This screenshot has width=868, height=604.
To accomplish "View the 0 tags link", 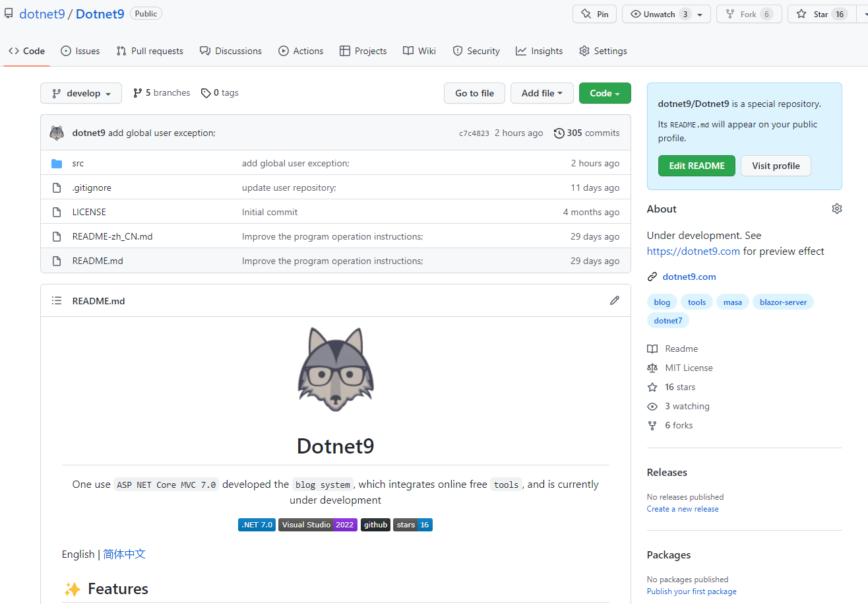I will coord(220,93).
